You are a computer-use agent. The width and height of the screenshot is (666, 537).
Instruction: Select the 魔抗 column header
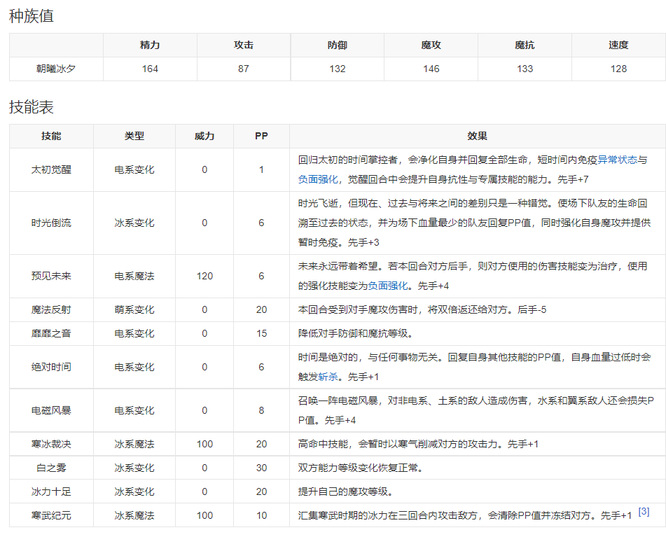tap(525, 45)
